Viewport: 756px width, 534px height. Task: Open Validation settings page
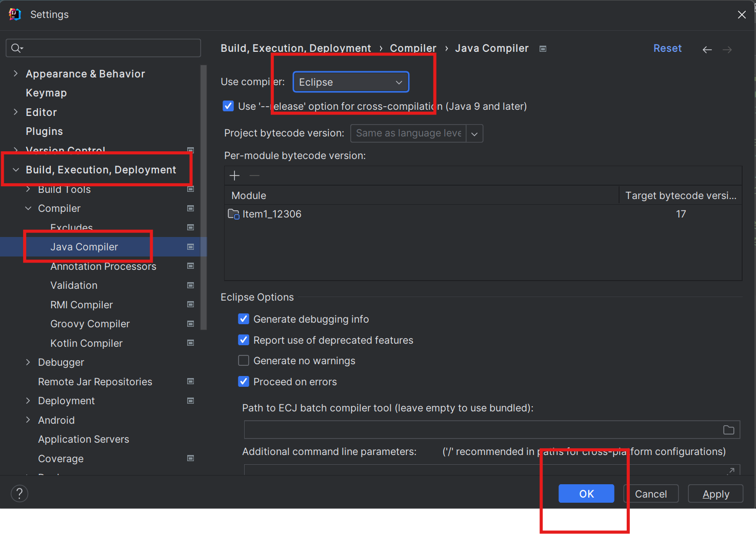click(x=74, y=285)
